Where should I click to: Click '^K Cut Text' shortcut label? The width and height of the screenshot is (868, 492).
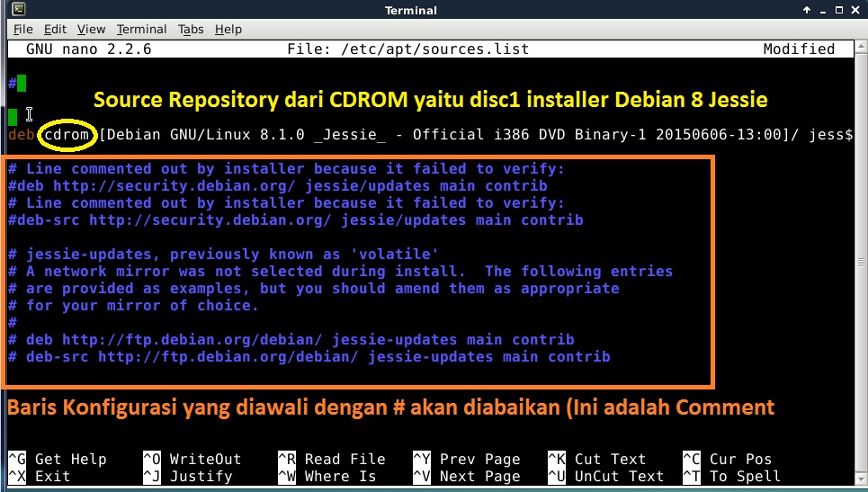pos(597,460)
